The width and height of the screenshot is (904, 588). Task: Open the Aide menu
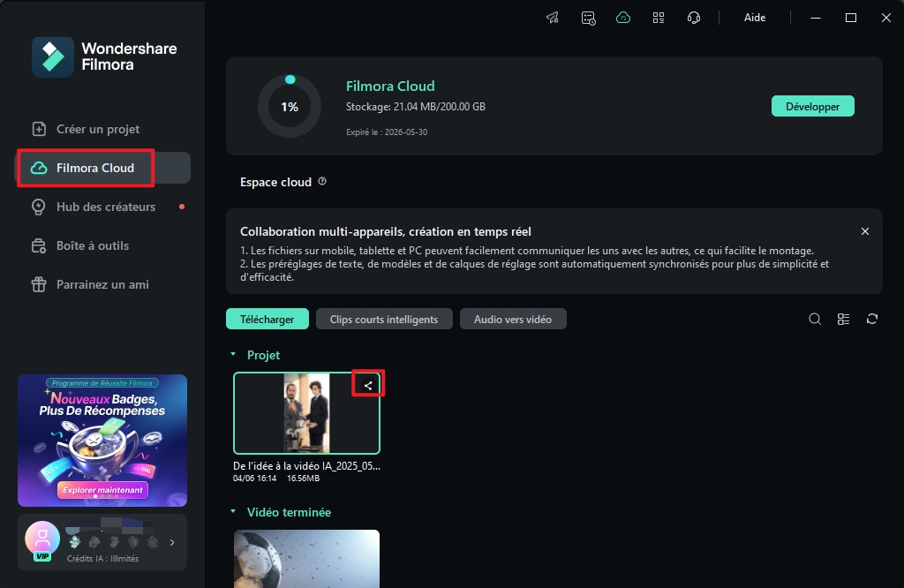pos(755,18)
